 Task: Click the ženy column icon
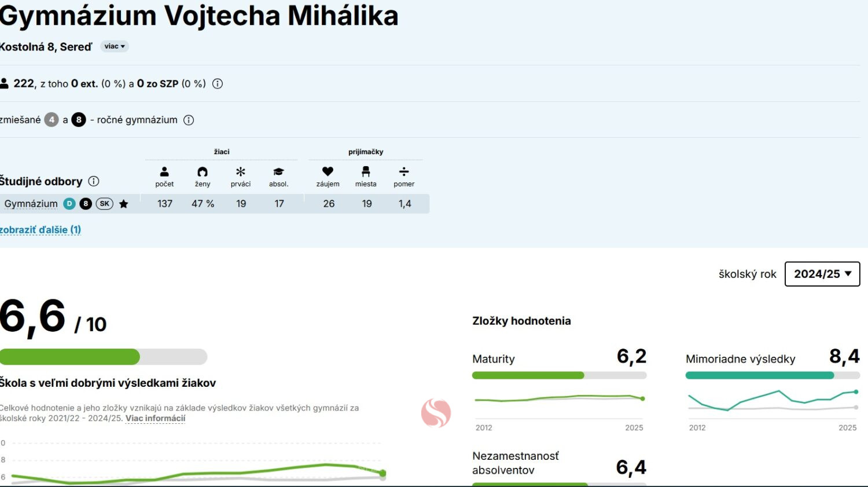(x=203, y=171)
